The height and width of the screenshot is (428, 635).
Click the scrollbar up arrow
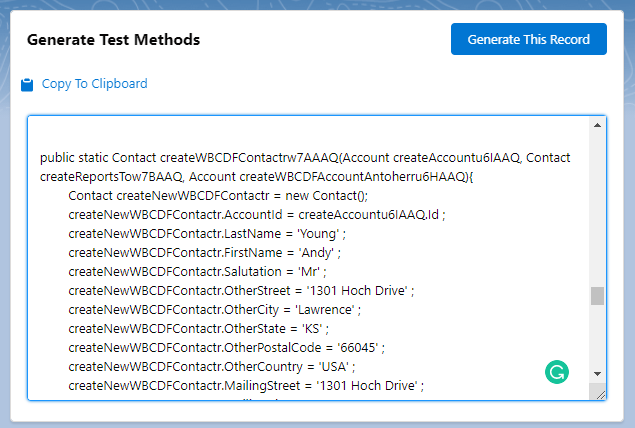(x=598, y=125)
